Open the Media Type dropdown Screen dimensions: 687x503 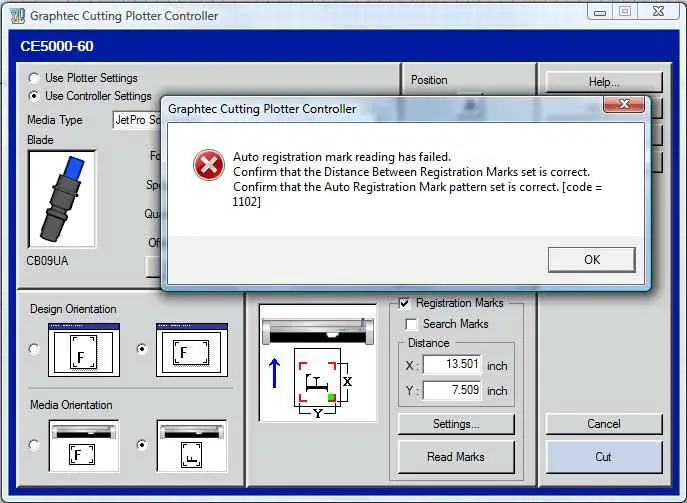(x=137, y=120)
